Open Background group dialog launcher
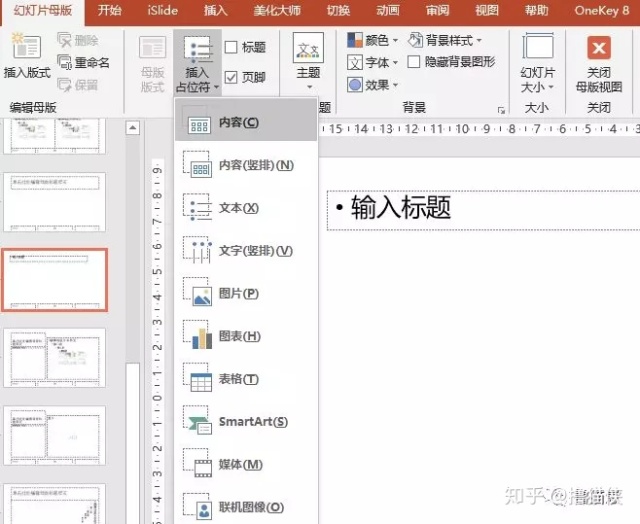This screenshot has width=640, height=524. [x=501, y=110]
